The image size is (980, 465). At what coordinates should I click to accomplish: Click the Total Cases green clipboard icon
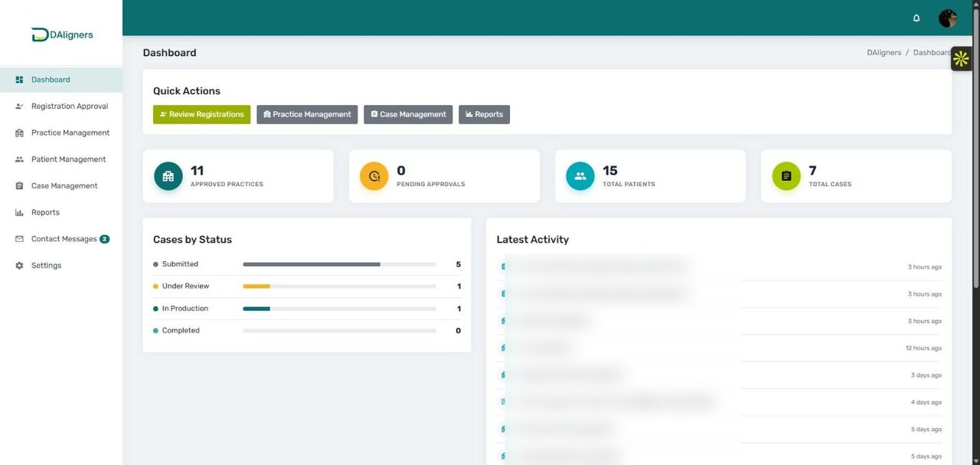point(786,176)
